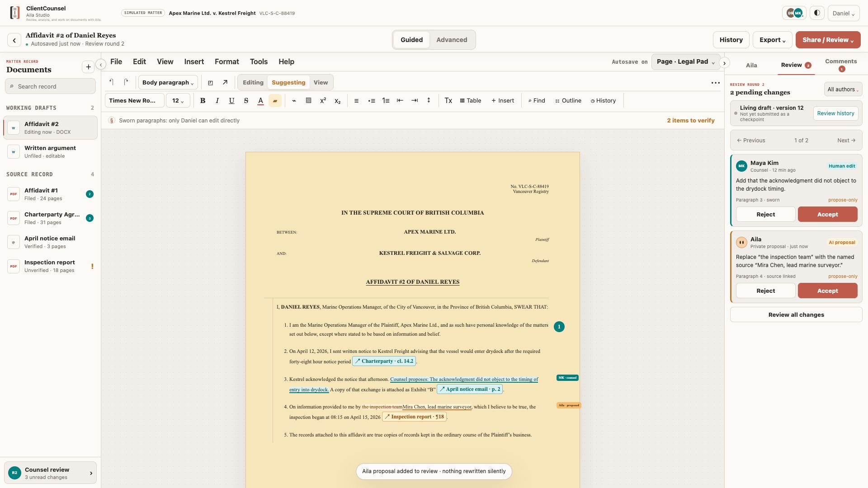Open text alignment options
Image resolution: width=868 pixels, height=488 pixels.
pyautogui.click(x=356, y=101)
